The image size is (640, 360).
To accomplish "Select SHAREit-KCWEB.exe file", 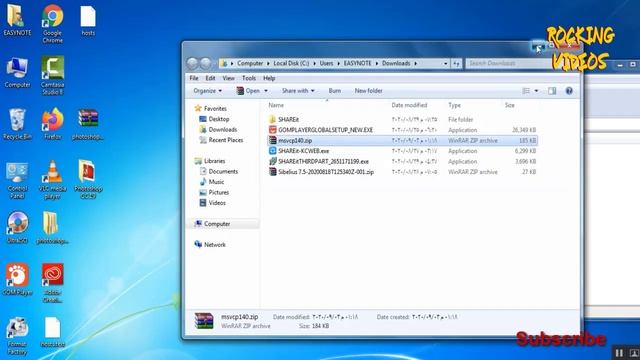I will (402, 151).
